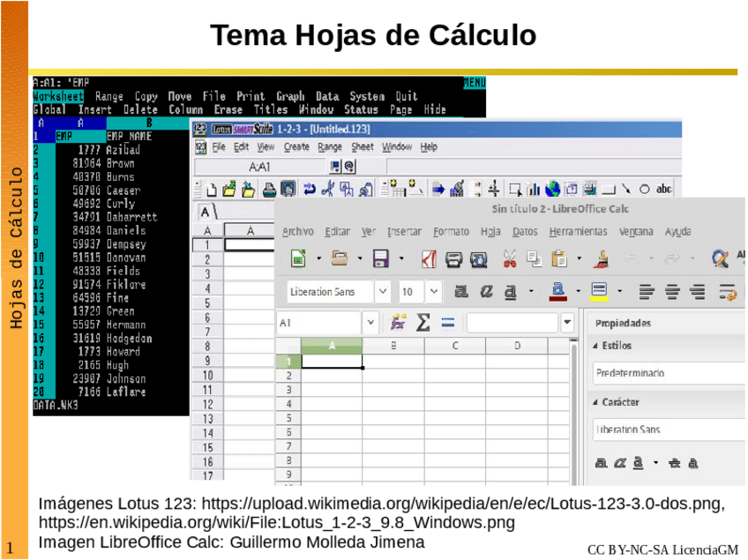Expand the formula input line dropdown
748x560 pixels.
point(567,322)
